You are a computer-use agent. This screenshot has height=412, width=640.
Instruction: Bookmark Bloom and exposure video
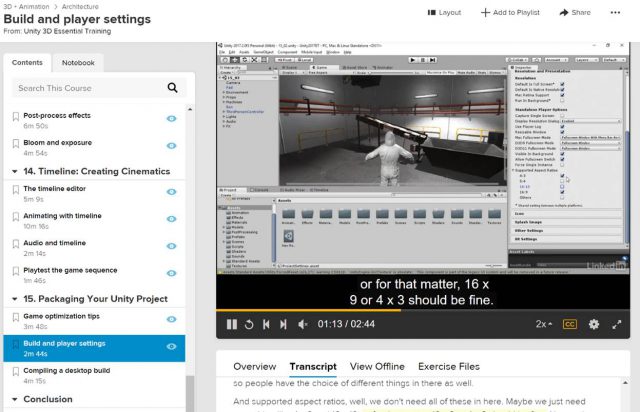(16, 144)
